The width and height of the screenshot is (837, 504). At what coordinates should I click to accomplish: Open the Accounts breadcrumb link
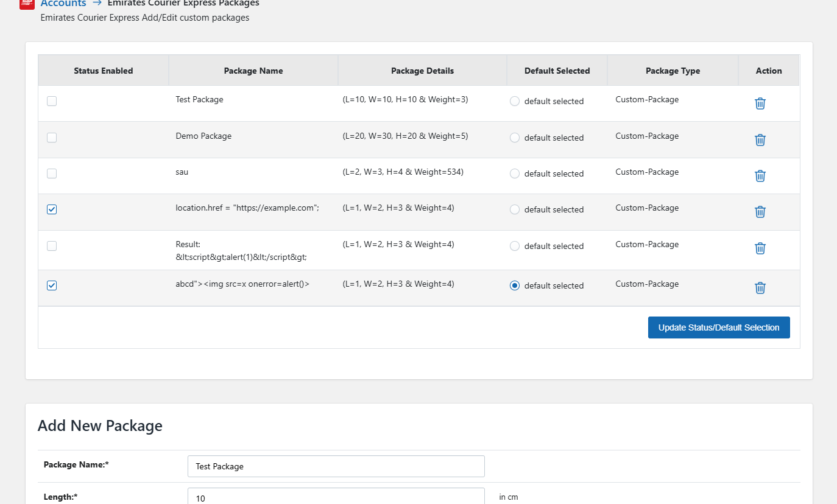coord(63,4)
